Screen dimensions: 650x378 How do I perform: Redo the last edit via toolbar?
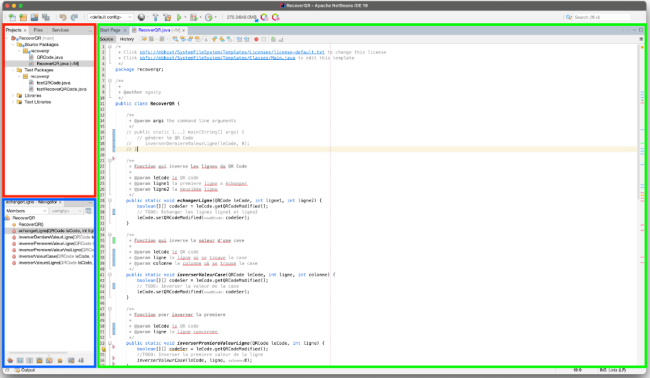point(74,17)
